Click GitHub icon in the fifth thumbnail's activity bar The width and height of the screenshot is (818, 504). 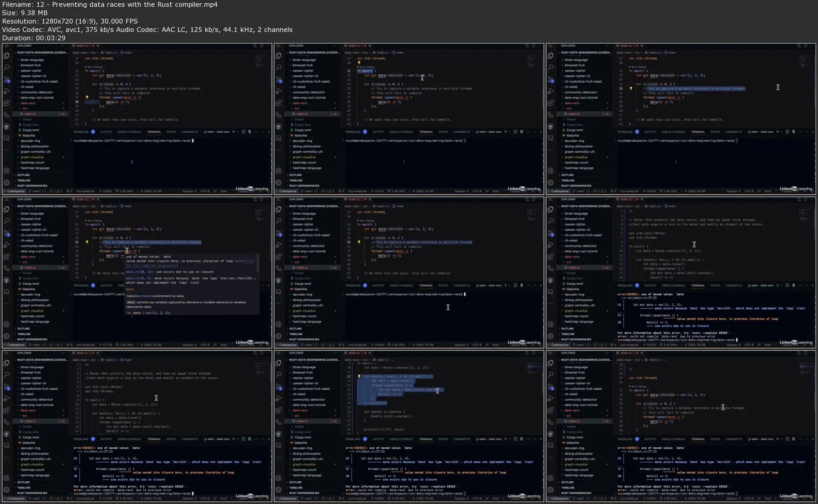[278, 280]
